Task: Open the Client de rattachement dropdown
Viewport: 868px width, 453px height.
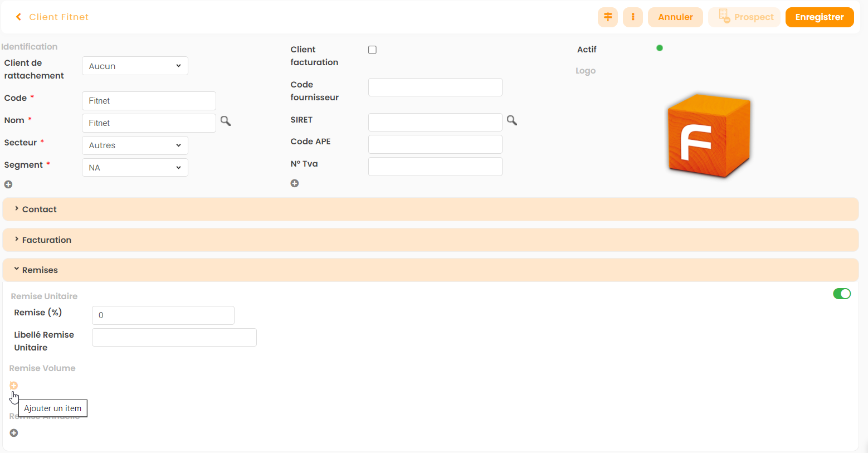Action: click(135, 66)
